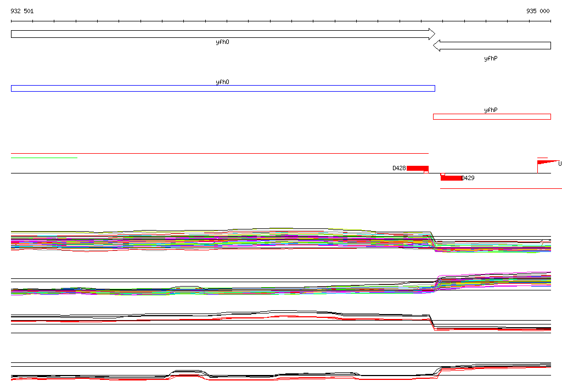Click the yfhO gene arrow annotation
Viewport: 562px width, 392px height.
(x=223, y=34)
